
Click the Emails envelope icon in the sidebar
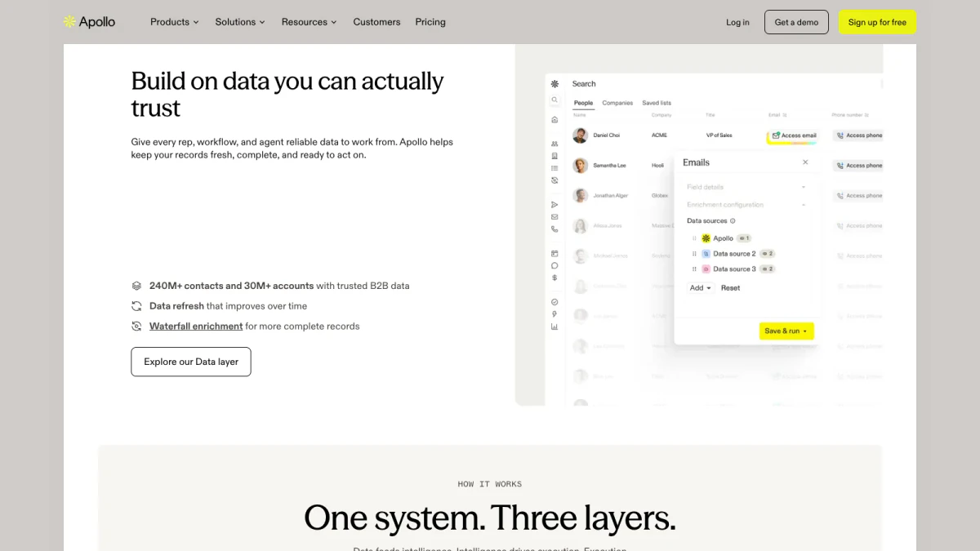555,217
